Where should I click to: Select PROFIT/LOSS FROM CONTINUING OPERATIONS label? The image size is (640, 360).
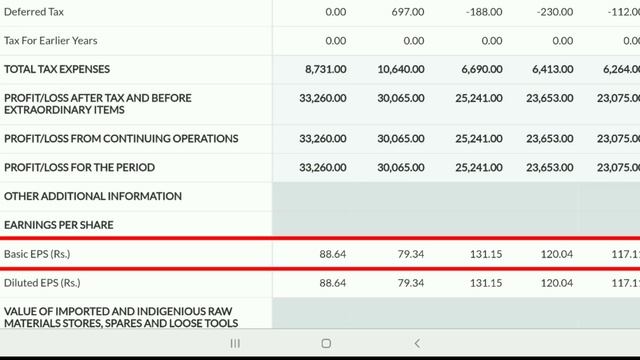click(121, 139)
